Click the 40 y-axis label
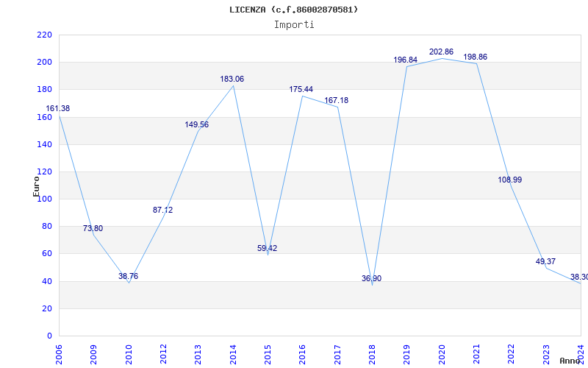The height and width of the screenshot is (368, 588). (46, 281)
